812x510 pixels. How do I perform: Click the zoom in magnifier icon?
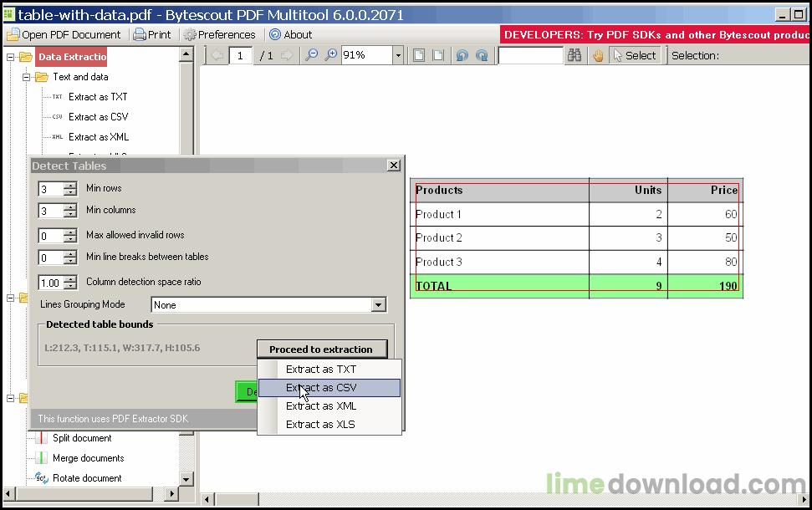coord(330,55)
